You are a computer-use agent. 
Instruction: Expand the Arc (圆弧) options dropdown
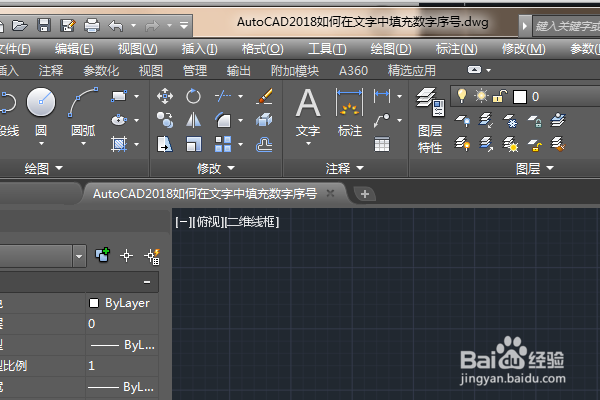pyautogui.click(x=83, y=144)
